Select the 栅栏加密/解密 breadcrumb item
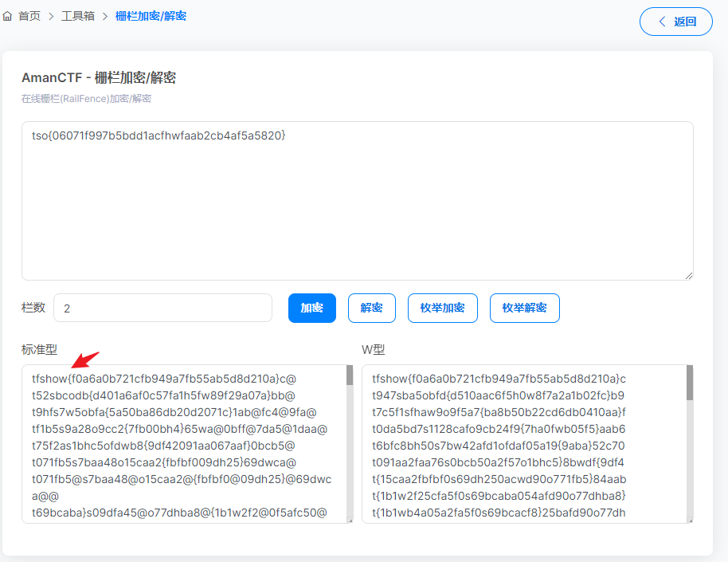Screen dimensions: 728x562 pos(151,16)
